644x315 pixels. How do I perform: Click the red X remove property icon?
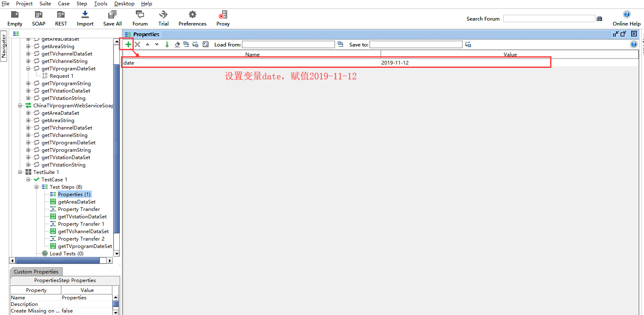click(137, 44)
